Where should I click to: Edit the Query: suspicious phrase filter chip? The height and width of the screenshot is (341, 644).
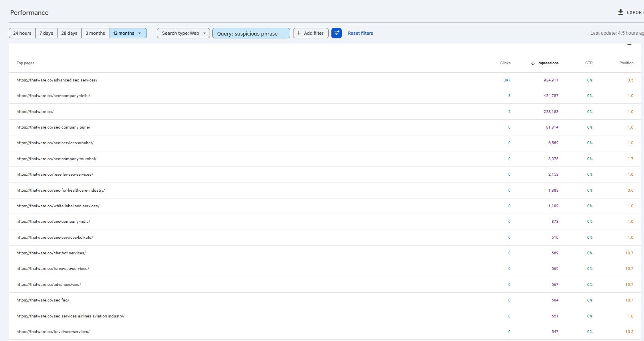(251, 34)
